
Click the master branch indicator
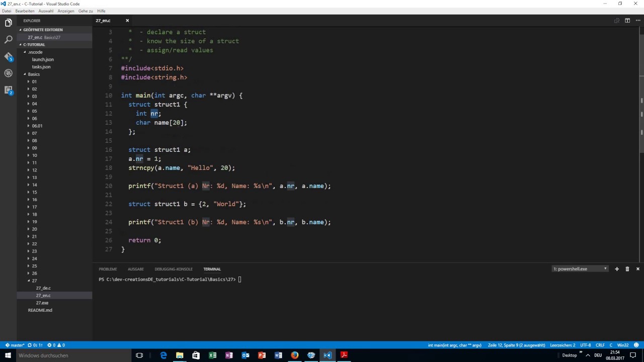(x=15, y=345)
